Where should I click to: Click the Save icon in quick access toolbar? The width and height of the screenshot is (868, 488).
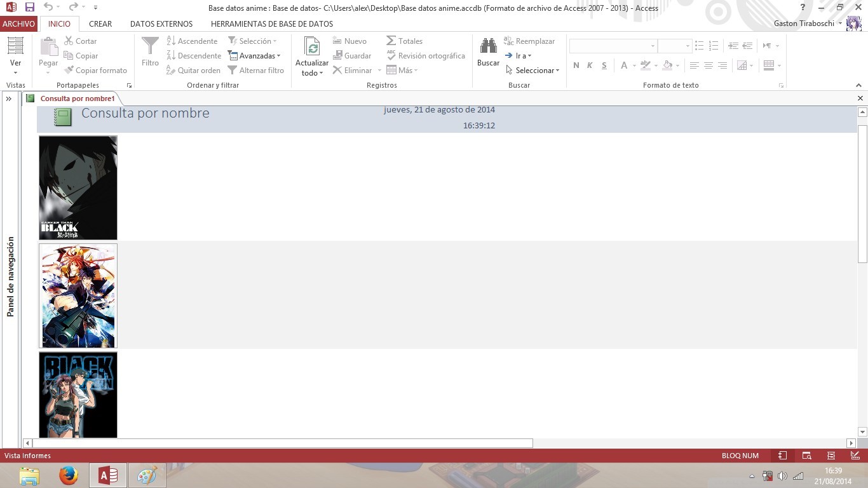[x=30, y=8]
